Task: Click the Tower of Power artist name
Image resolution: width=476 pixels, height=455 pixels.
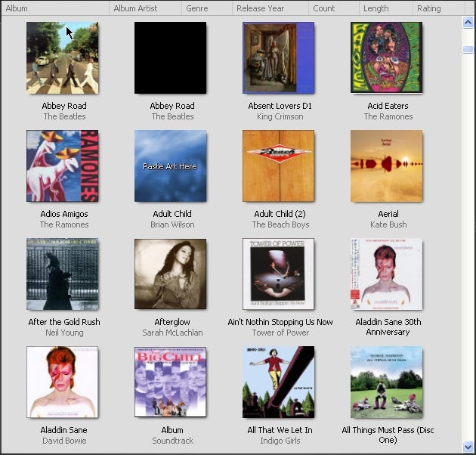Action: tap(280, 333)
